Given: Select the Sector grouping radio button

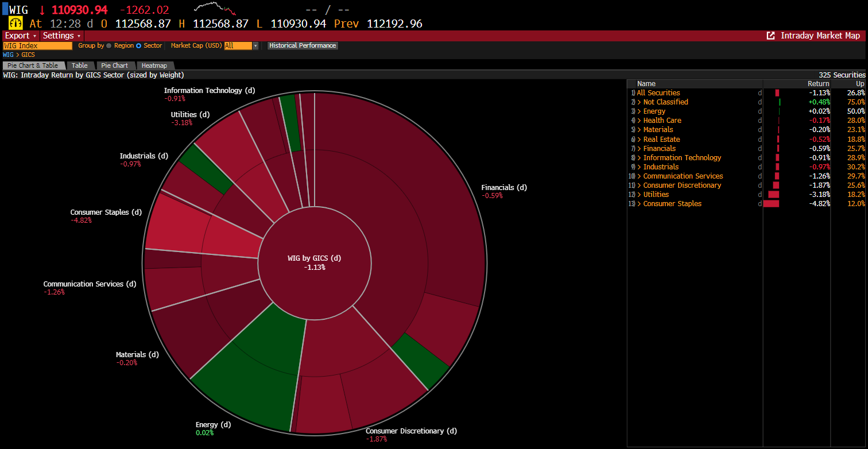Looking at the screenshot, I should [x=139, y=46].
